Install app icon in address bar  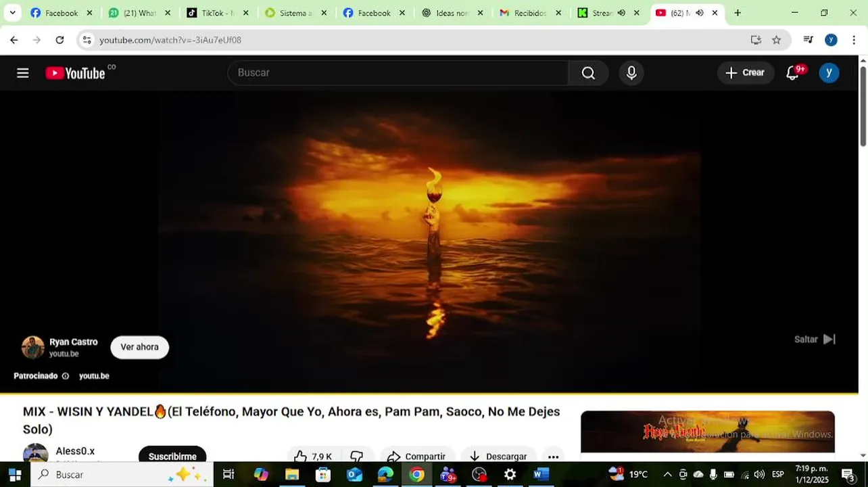pyautogui.click(x=756, y=40)
